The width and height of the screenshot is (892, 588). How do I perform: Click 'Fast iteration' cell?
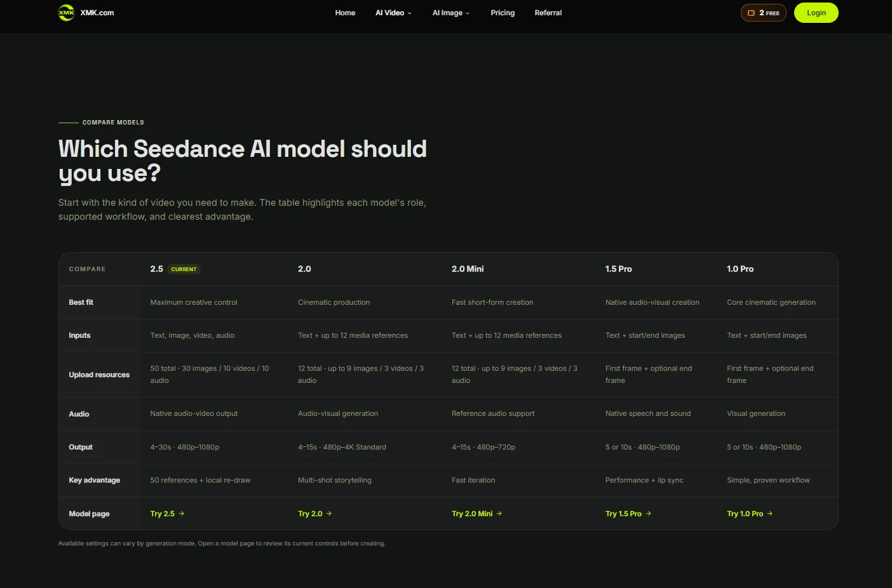click(x=473, y=480)
